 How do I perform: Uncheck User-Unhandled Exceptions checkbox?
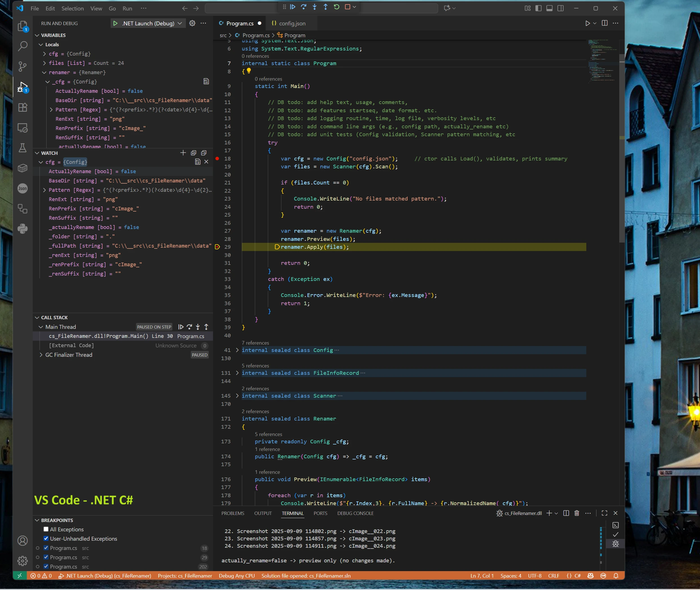pyautogui.click(x=46, y=538)
